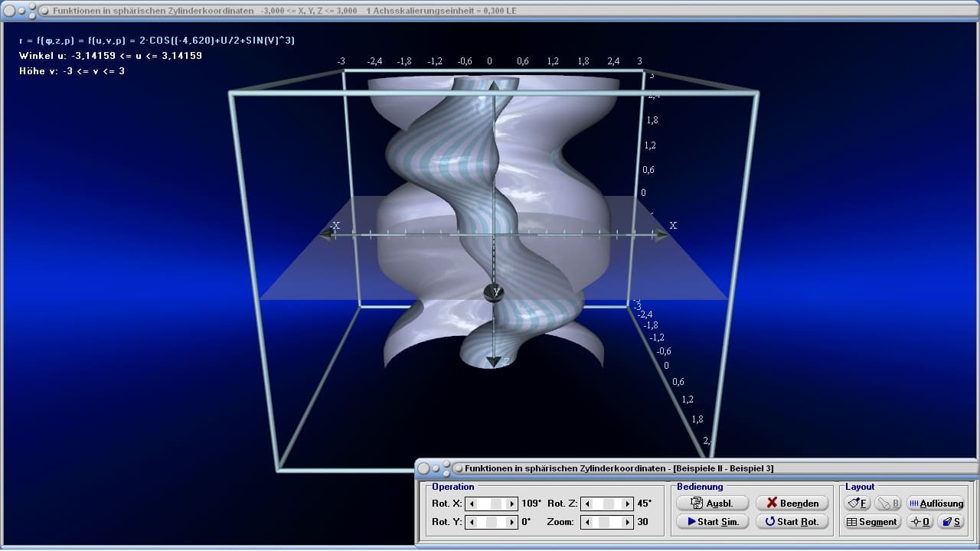This screenshot has width=980, height=551.
Task: Increase Rot. Y with right arrow
Action: [513, 522]
